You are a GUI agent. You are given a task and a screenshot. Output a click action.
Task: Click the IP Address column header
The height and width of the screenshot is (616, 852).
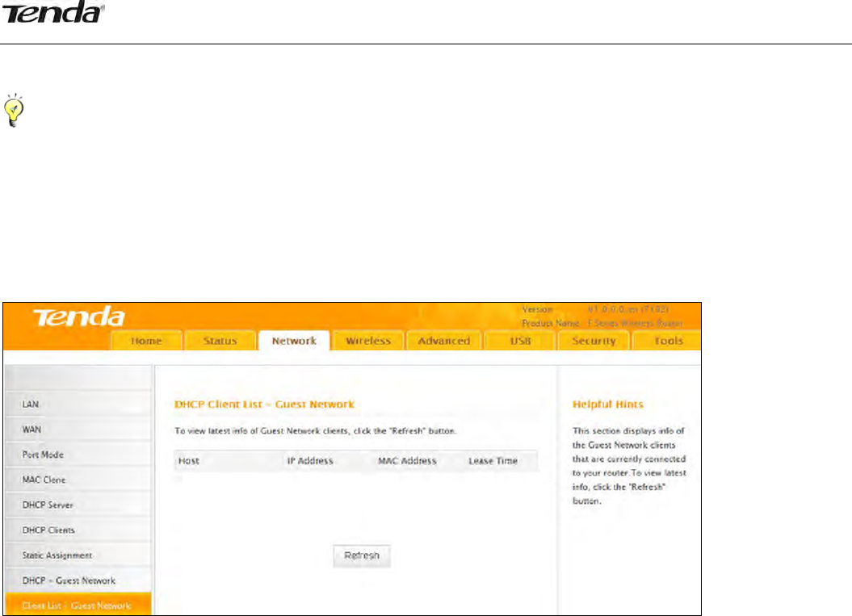[x=310, y=461]
